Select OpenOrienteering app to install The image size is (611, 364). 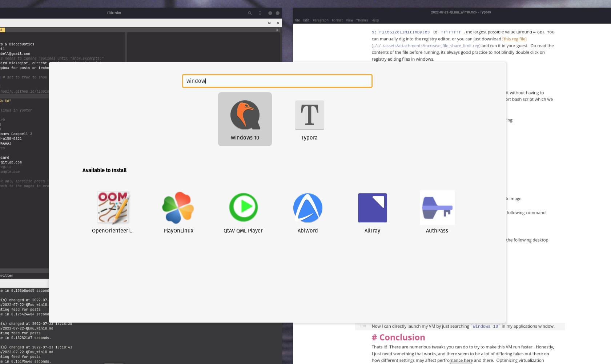113,208
